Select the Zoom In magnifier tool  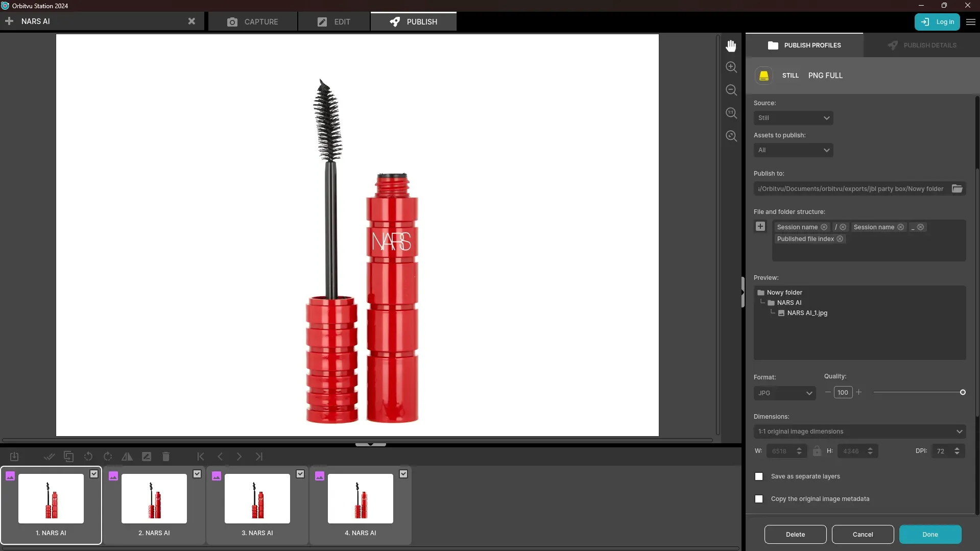[x=731, y=66]
